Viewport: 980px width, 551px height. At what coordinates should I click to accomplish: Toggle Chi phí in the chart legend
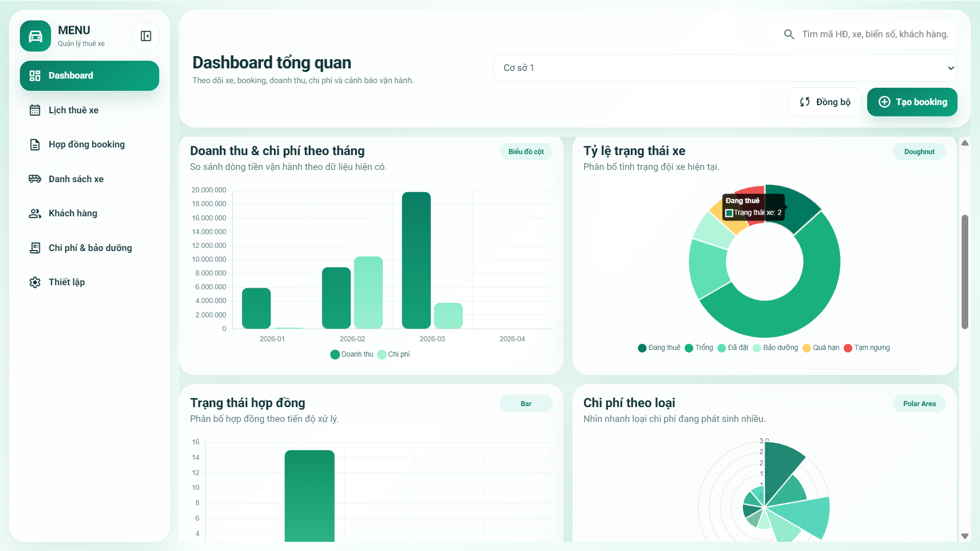click(394, 354)
